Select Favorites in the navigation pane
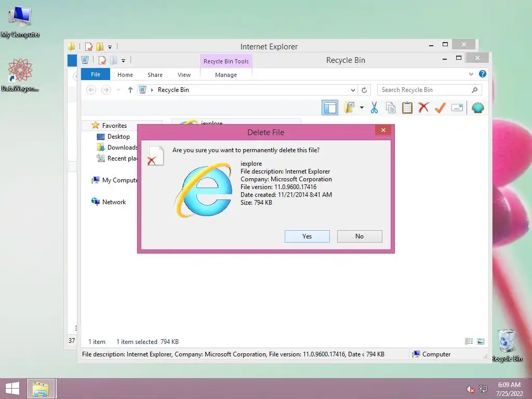This screenshot has height=399, width=532. [x=114, y=126]
